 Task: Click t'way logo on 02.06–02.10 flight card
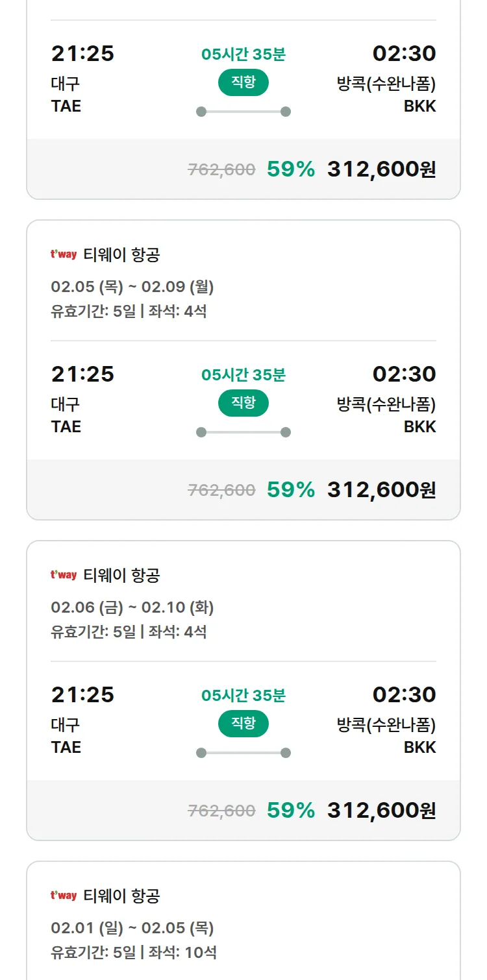click(64, 575)
